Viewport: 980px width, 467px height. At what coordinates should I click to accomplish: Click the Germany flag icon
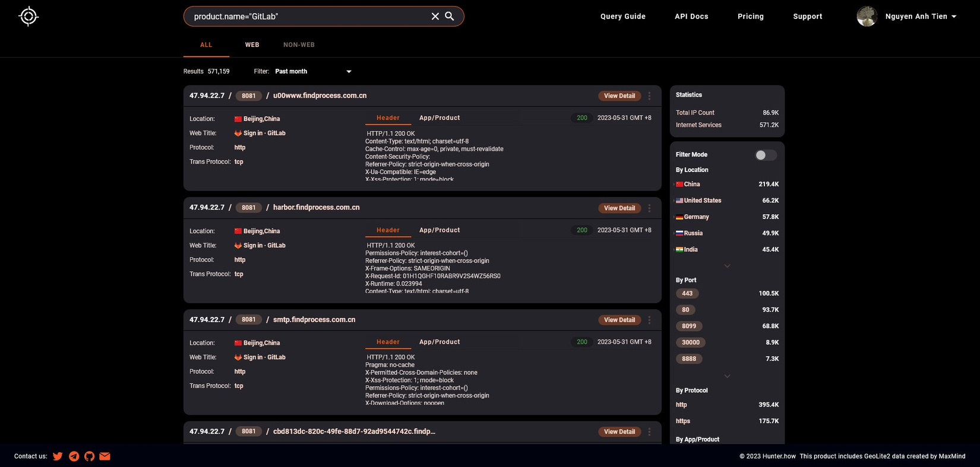tap(679, 217)
